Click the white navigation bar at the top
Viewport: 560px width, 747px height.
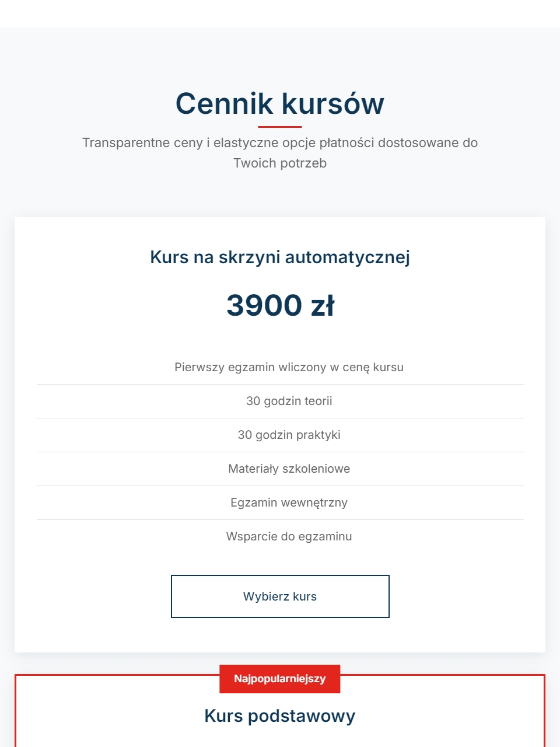point(280,13)
